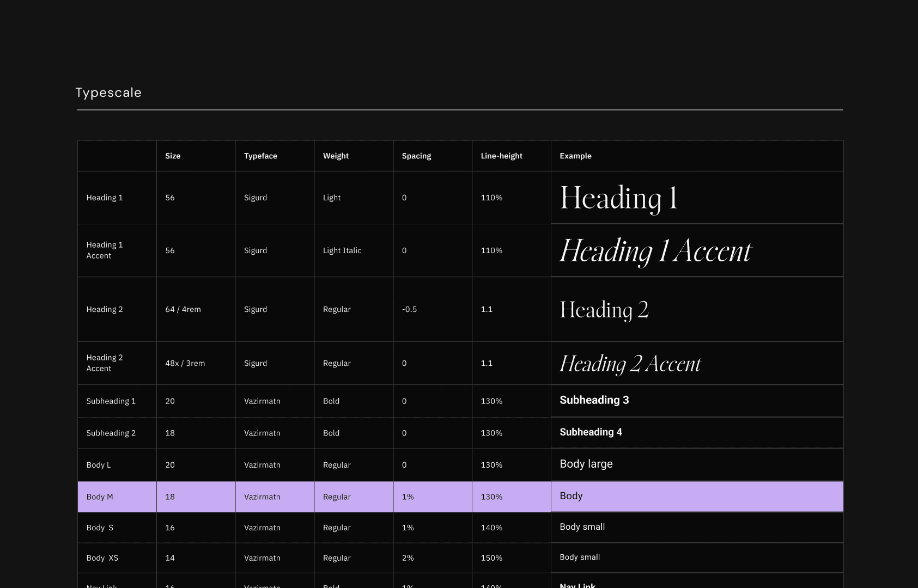Click Vazirmatn typeface in Body S row
This screenshot has width=918, height=588.
pos(262,528)
